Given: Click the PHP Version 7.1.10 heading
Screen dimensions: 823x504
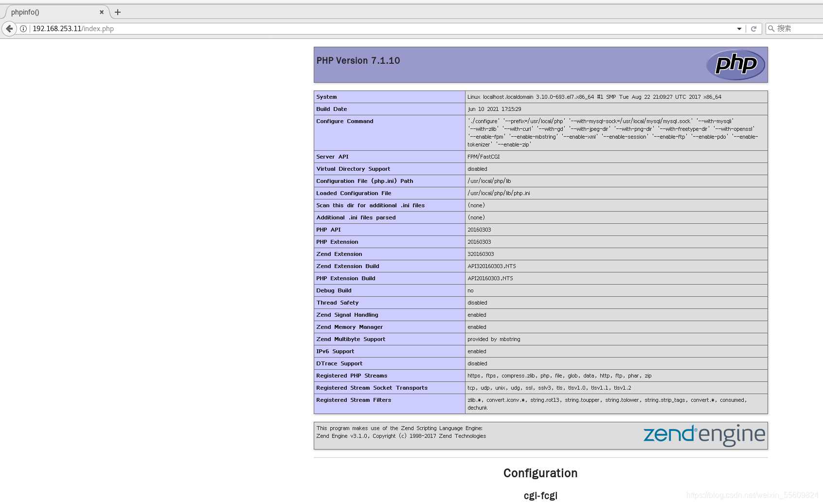Looking at the screenshot, I should point(358,61).
